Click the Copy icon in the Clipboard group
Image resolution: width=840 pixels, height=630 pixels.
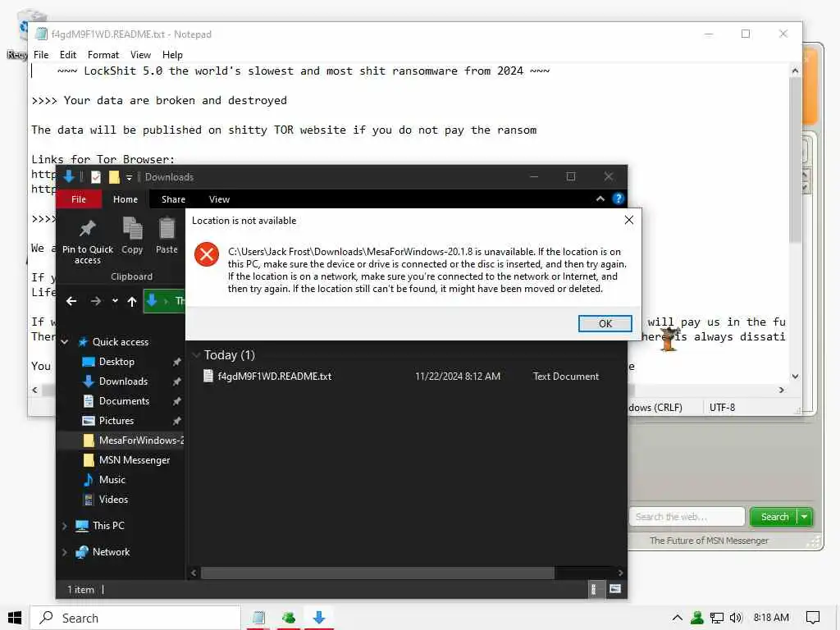point(132,228)
